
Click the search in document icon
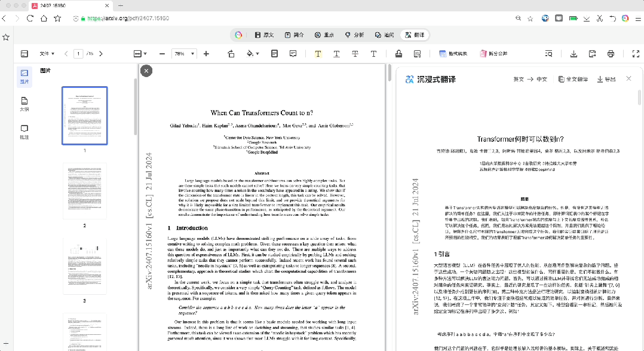(548, 53)
